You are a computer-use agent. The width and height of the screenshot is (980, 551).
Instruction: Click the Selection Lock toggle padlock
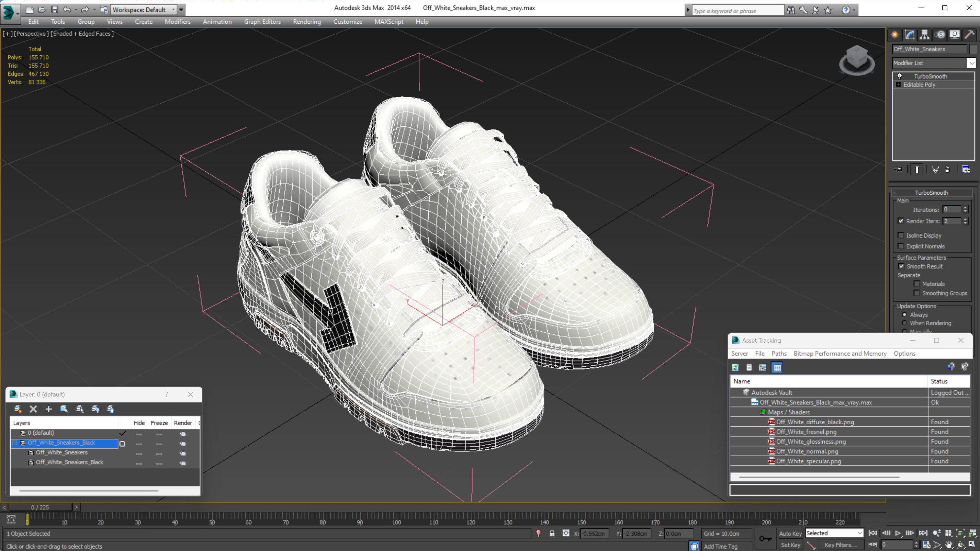pos(552,533)
